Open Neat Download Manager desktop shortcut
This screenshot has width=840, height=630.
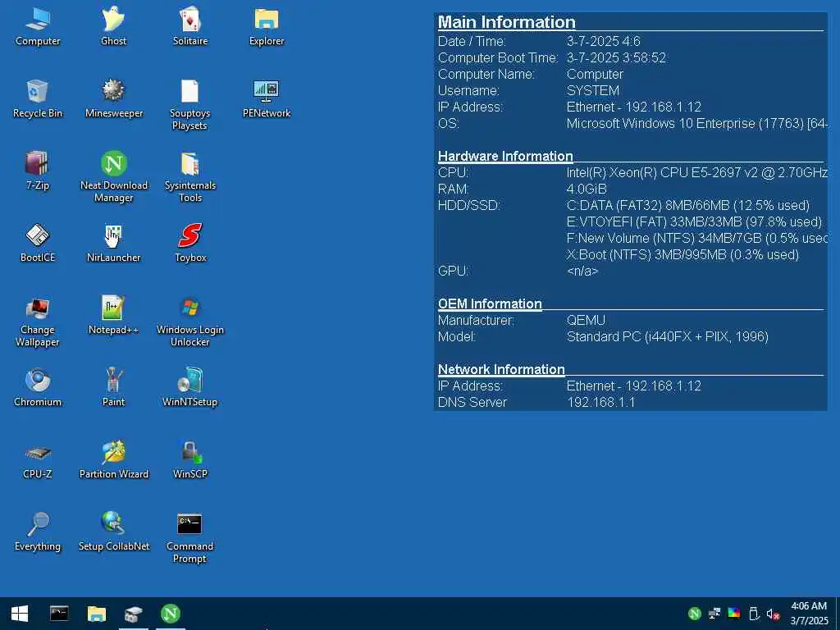pos(113,177)
